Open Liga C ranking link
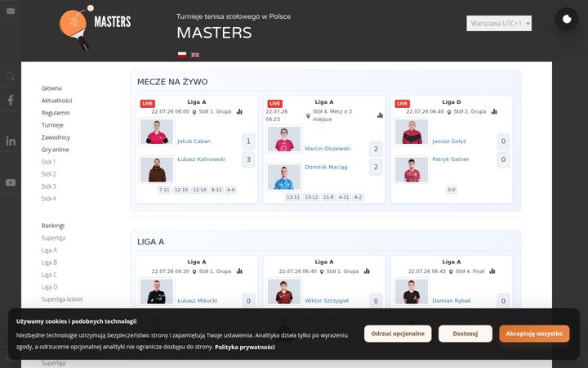The width and height of the screenshot is (588, 368). click(x=49, y=275)
